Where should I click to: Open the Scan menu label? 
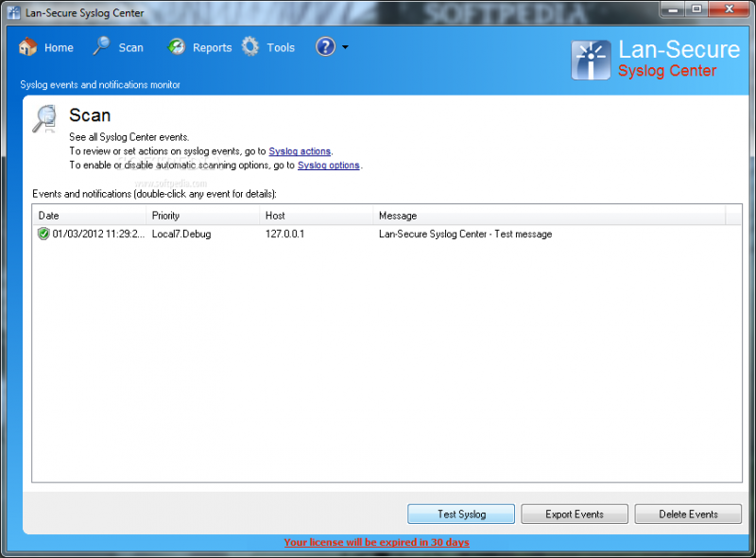(x=131, y=48)
